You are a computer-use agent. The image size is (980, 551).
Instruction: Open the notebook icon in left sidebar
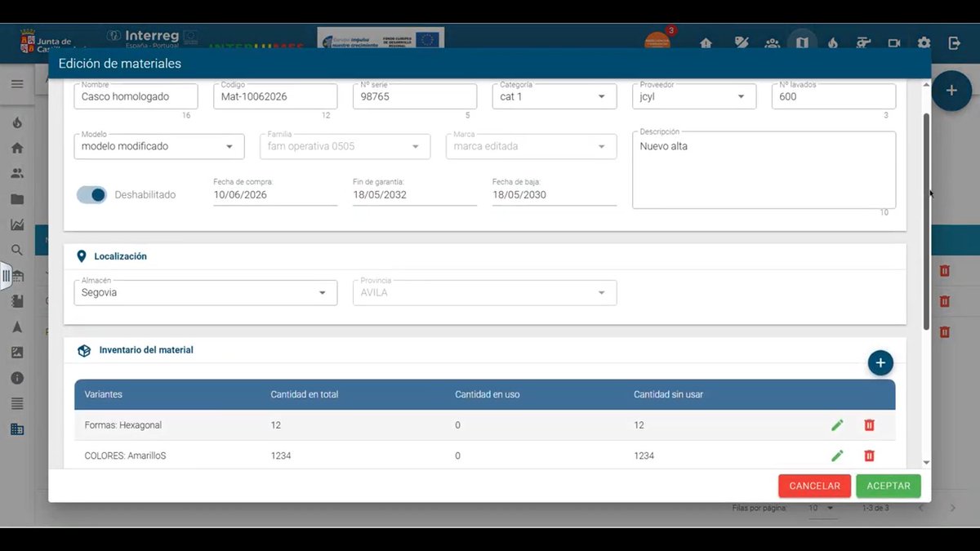pos(17,301)
